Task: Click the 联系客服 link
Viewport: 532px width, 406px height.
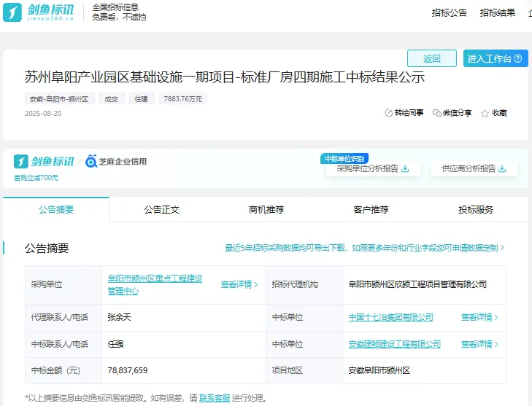Action: [215, 398]
